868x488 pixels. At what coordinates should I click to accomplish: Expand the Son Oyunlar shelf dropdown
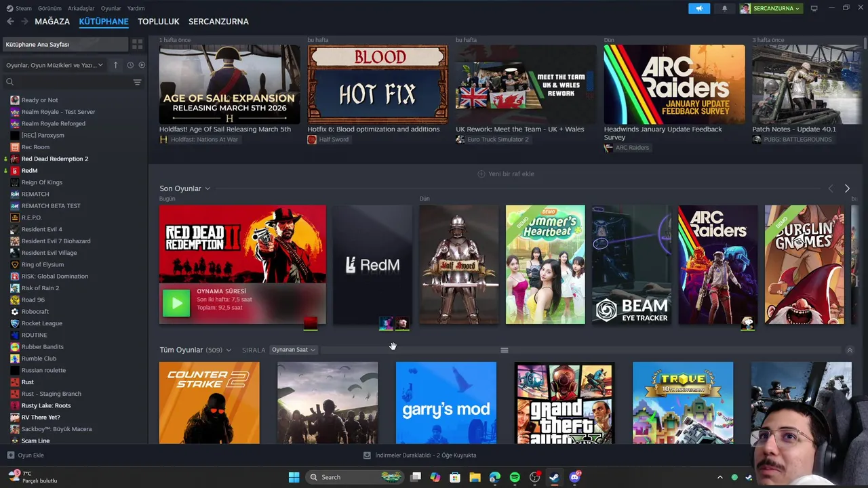[208, 188]
